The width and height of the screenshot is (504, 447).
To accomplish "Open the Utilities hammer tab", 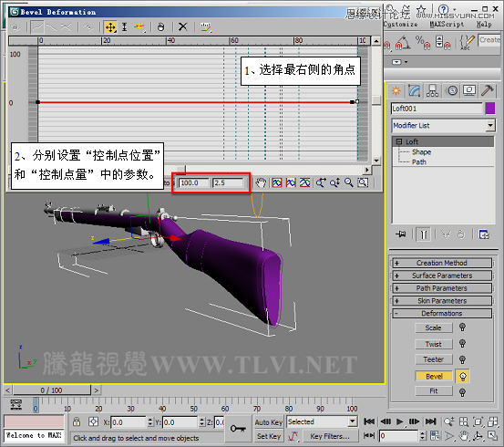I will tap(488, 90).
